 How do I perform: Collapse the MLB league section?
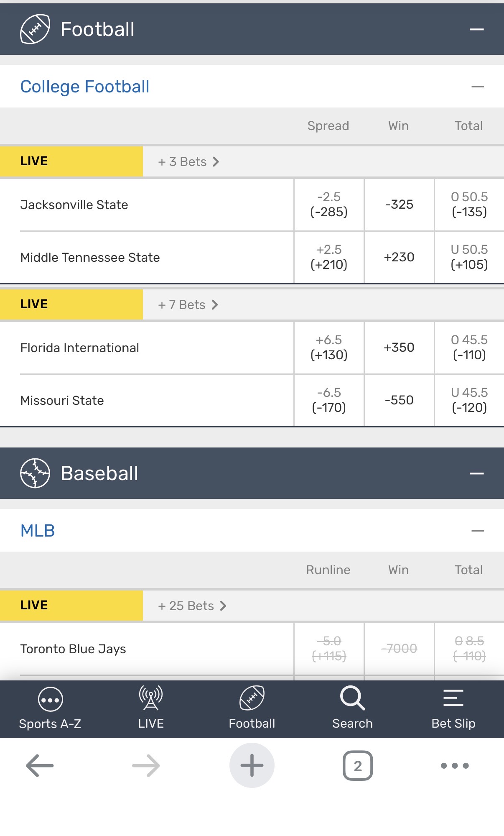click(x=477, y=531)
